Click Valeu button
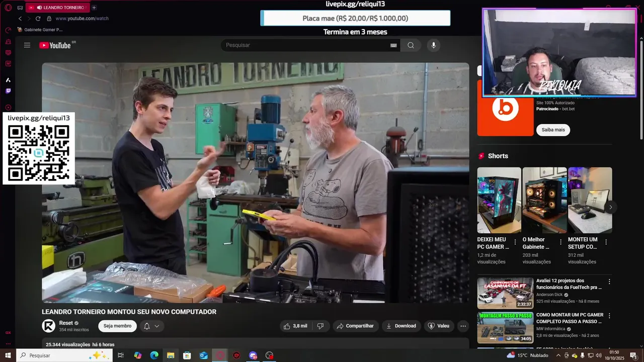This screenshot has height=362, width=644. [438, 326]
